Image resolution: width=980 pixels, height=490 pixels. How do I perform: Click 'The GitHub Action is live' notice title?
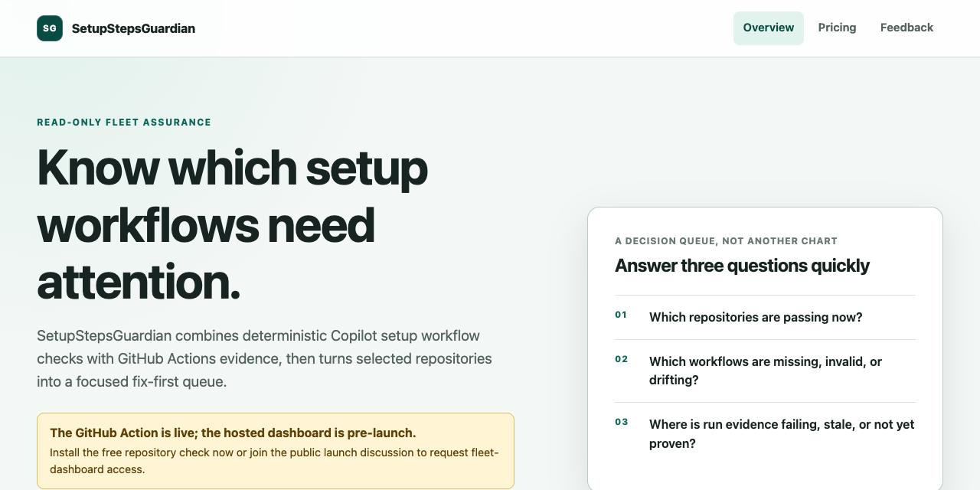[x=233, y=433]
